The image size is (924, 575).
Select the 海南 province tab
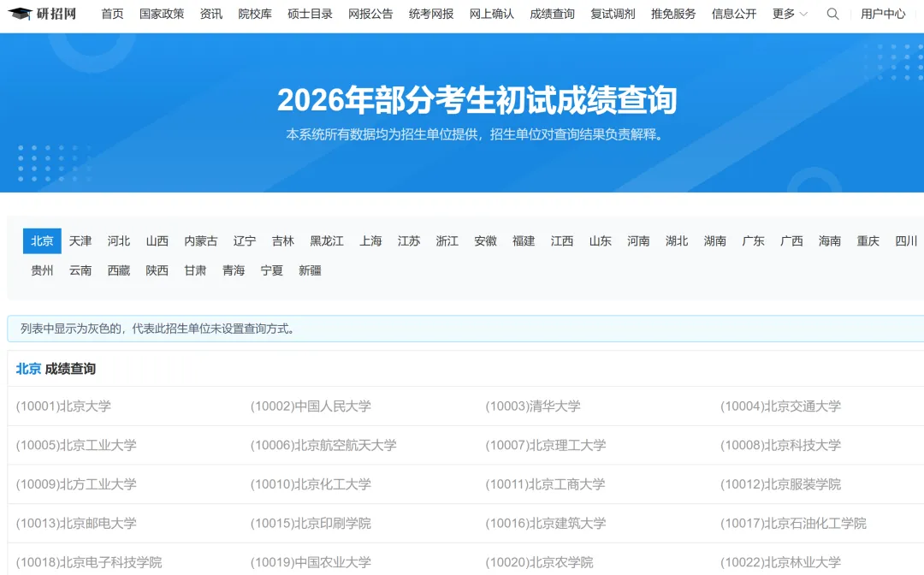[x=830, y=241]
